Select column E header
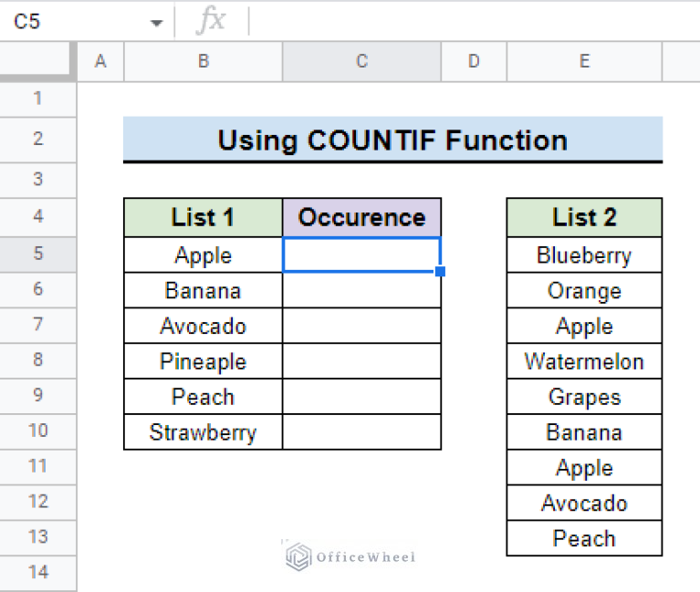Viewport: 700px width, 592px height. click(584, 61)
